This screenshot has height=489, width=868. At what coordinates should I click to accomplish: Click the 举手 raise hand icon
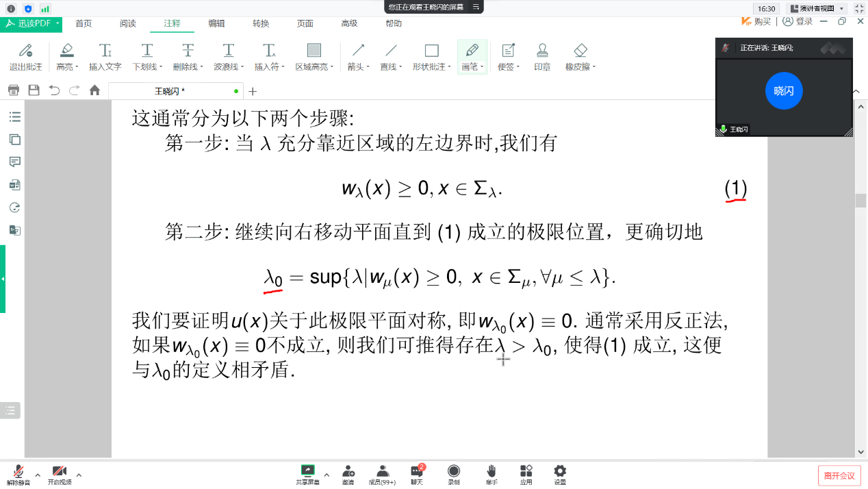[x=492, y=474]
